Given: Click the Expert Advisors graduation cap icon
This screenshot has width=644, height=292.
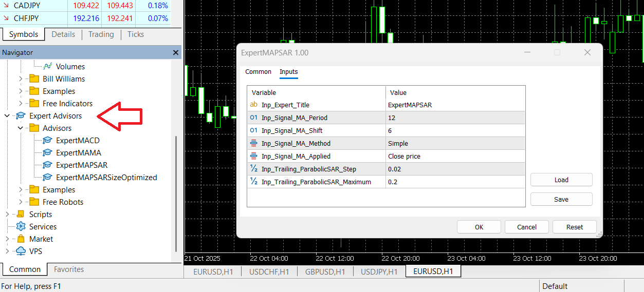Looking at the screenshot, I should click(x=21, y=115).
